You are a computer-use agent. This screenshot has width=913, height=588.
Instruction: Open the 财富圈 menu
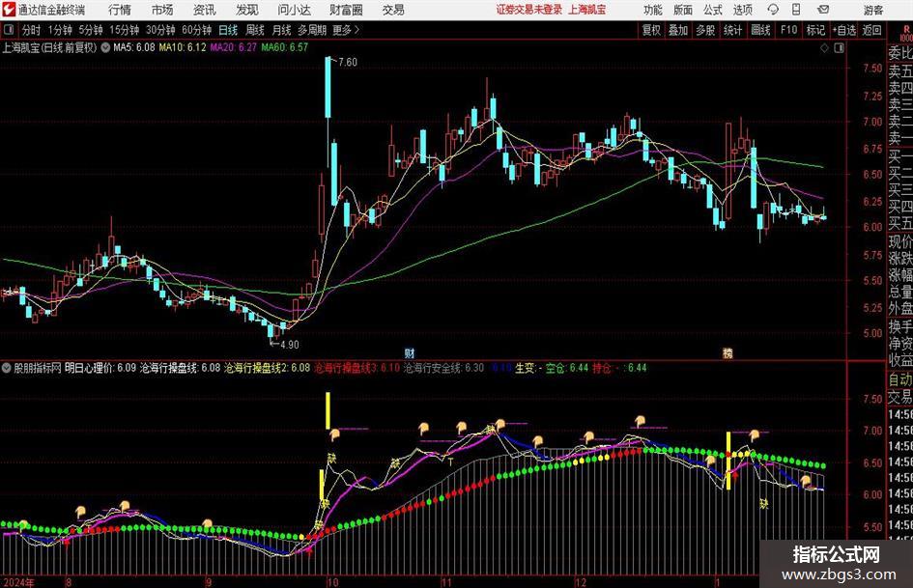(x=346, y=10)
